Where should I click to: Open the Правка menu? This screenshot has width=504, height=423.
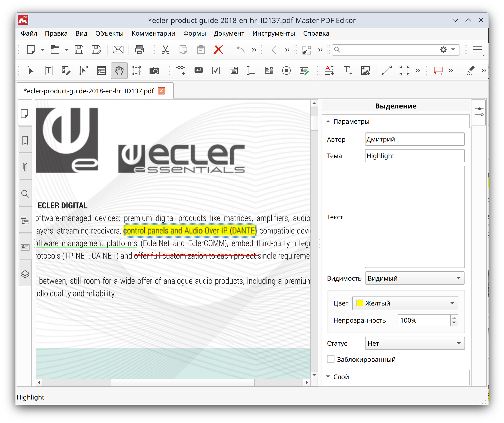pyautogui.click(x=56, y=33)
